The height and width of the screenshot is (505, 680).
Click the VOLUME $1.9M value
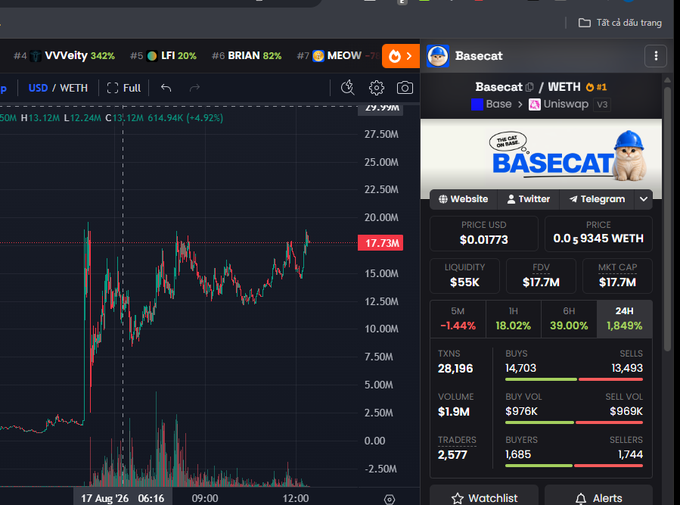[454, 412]
